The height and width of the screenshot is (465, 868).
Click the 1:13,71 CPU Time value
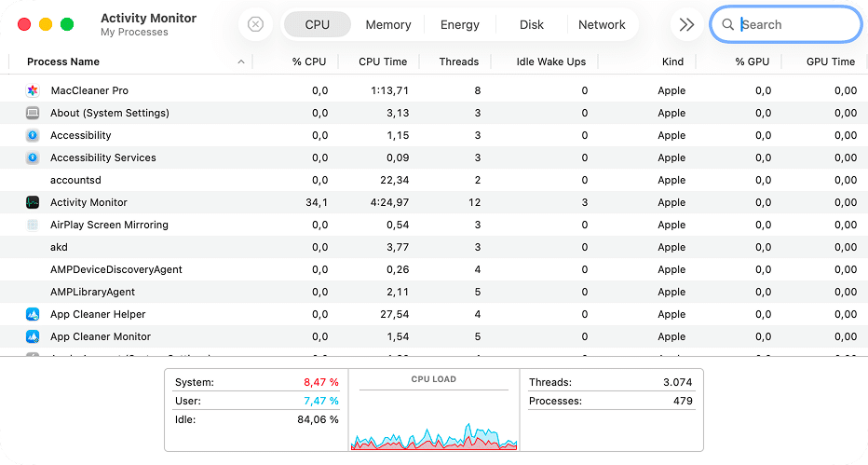(x=389, y=90)
